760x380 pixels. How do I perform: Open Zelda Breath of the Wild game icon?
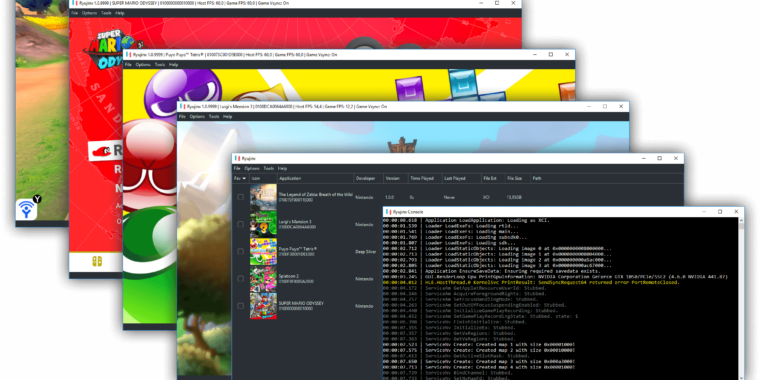[263, 197]
